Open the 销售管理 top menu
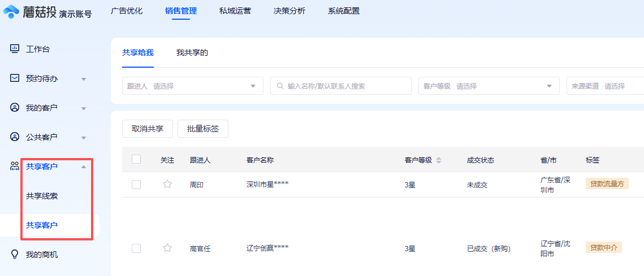 click(181, 11)
